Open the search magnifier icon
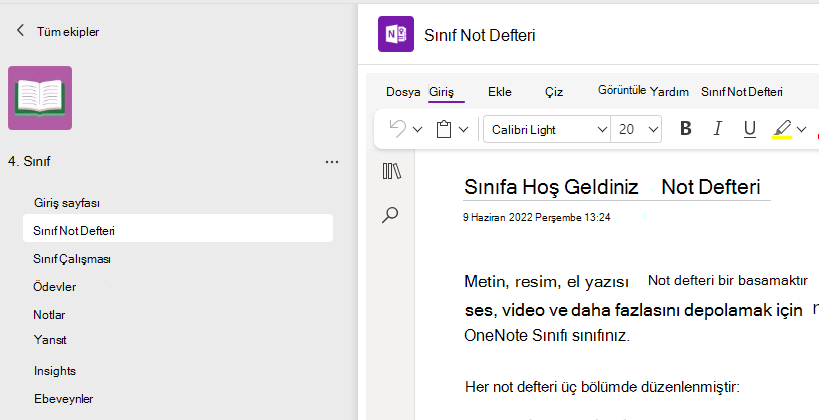The width and height of the screenshot is (819, 420). tap(390, 215)
